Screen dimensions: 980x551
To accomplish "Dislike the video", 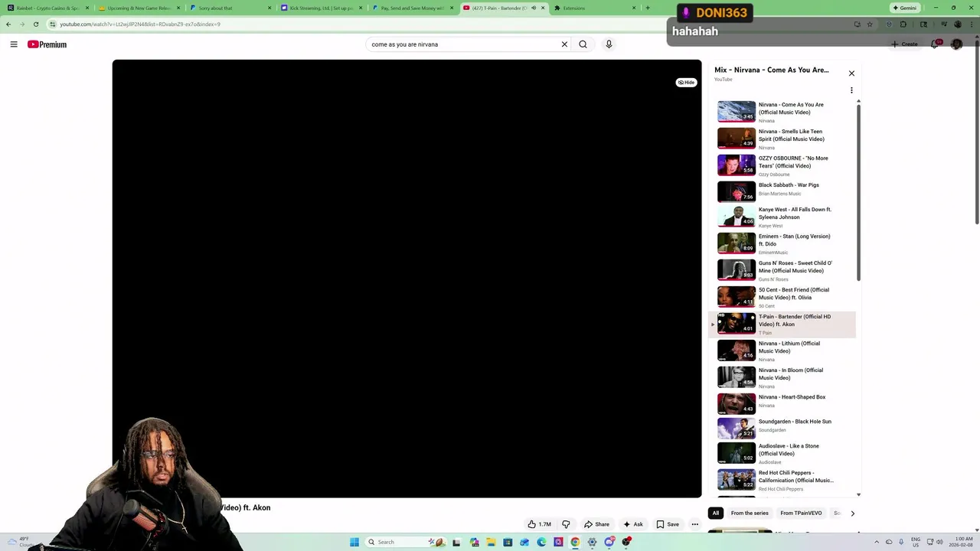I will pos(566,524).
